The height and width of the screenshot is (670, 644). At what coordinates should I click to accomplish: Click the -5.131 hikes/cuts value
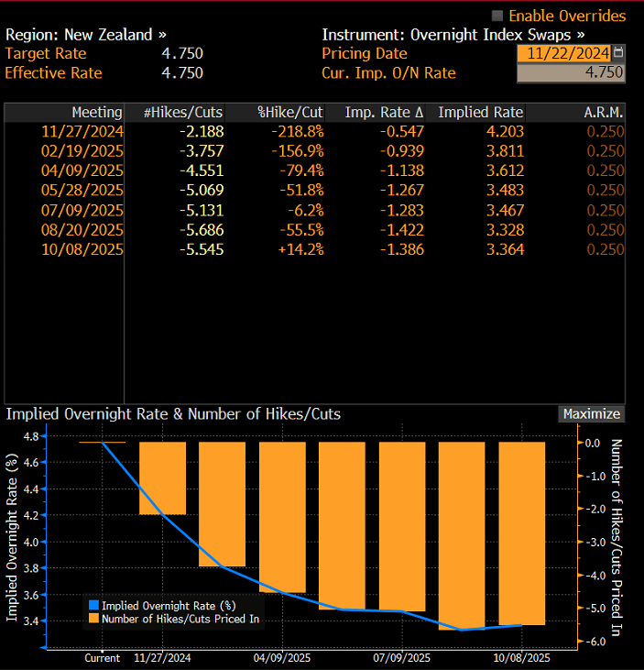[202, 210]
